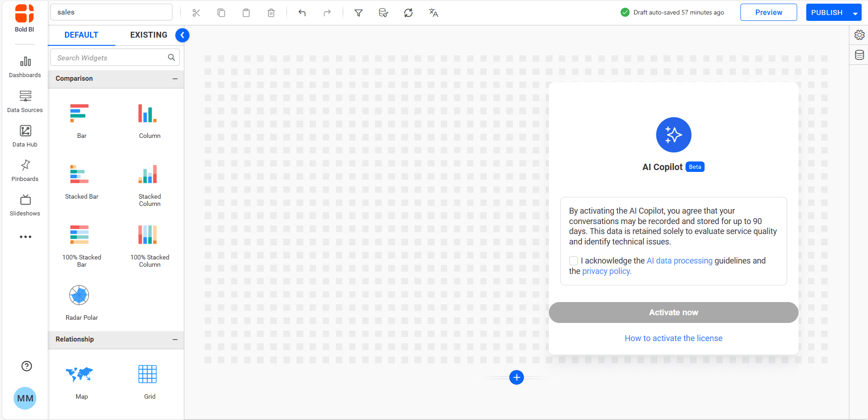Collapse the widget panel with blue chevron

[x=182, y=35]
